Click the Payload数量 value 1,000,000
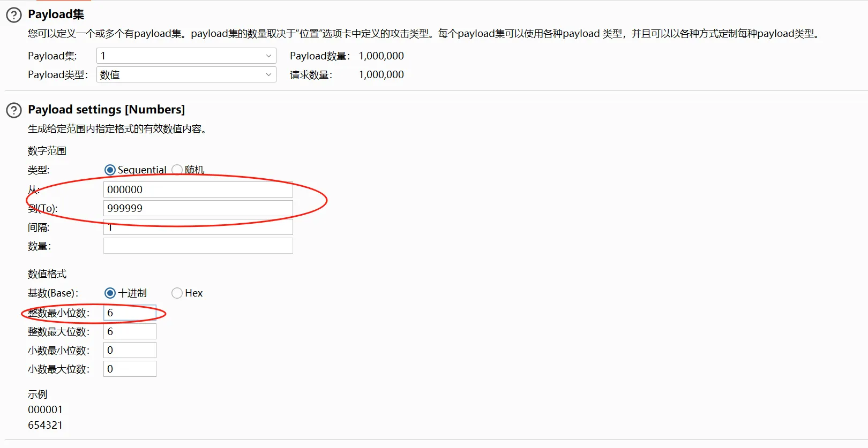This screenshot has width=868, height=448. click(381, 56)
